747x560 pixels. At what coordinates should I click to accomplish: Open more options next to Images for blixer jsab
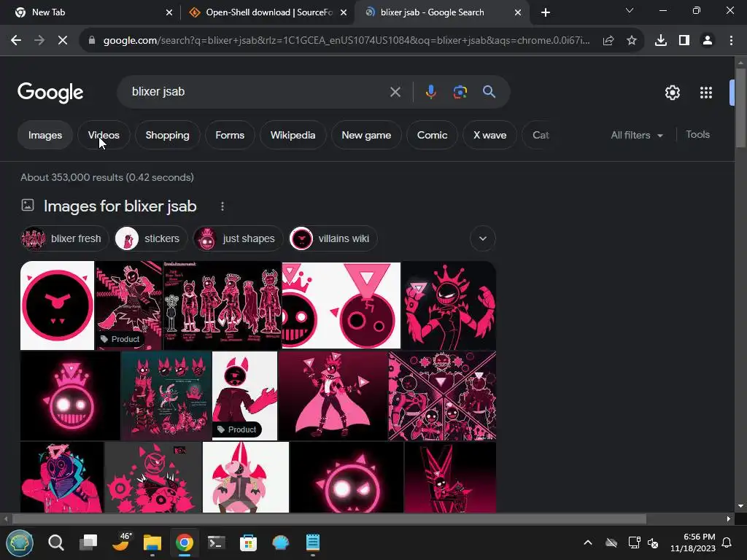222,206
